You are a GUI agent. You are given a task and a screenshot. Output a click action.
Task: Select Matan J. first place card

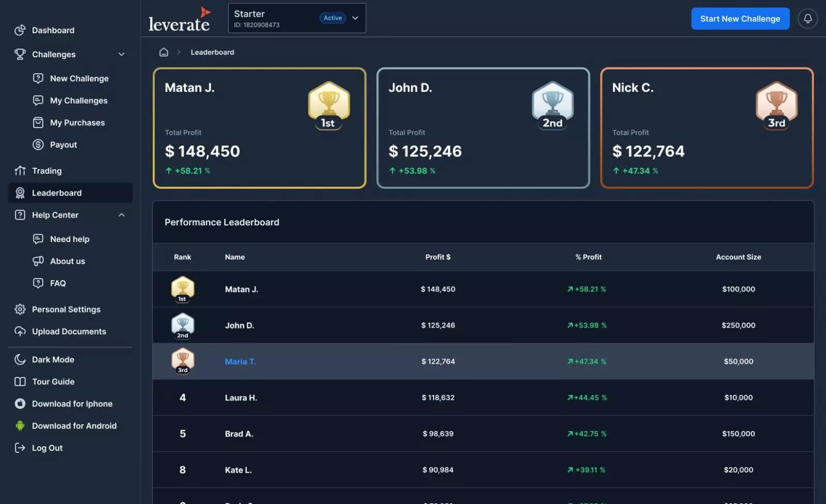[259, 128]
